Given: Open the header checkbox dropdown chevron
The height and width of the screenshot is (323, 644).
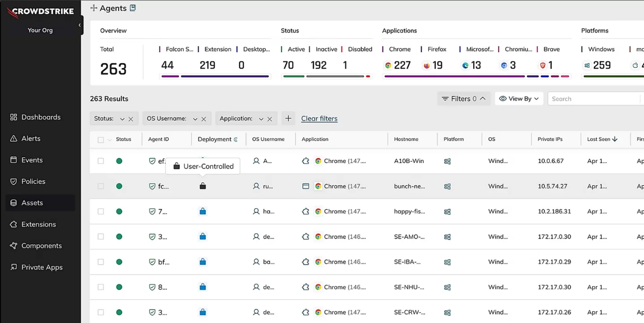Looking at the screenshot, I should click(x=110, y=140).
